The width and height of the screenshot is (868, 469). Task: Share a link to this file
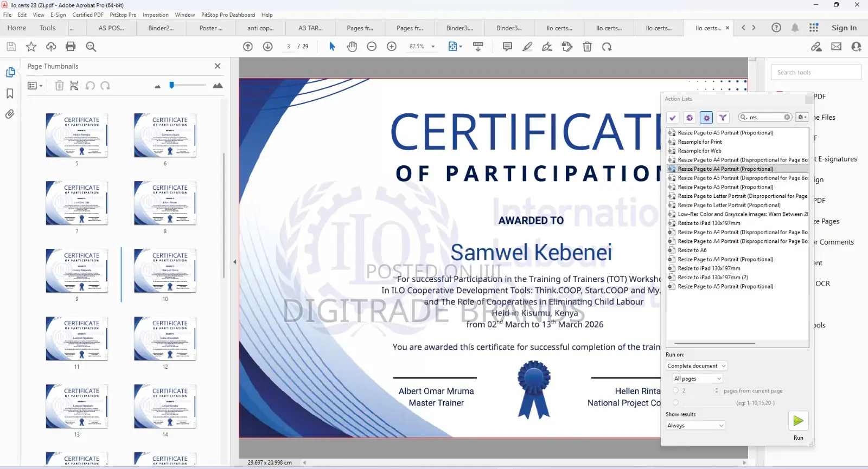click(x=816, y=47)
